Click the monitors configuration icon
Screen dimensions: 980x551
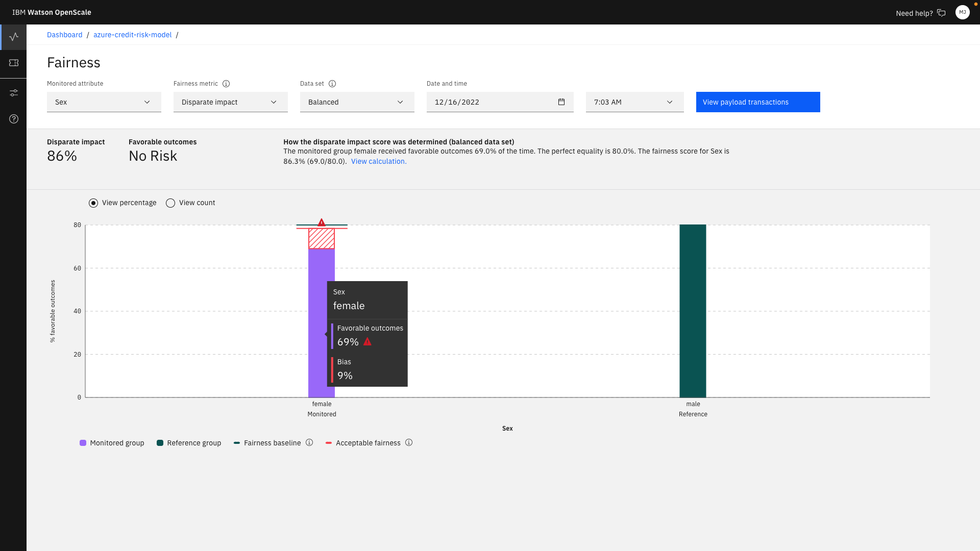coord(13,92)
